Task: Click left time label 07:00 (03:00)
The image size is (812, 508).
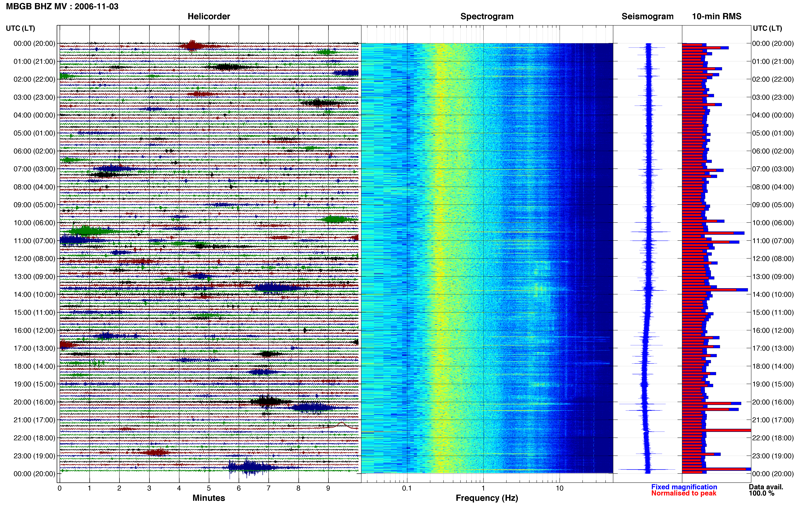Action: [34, 169]
